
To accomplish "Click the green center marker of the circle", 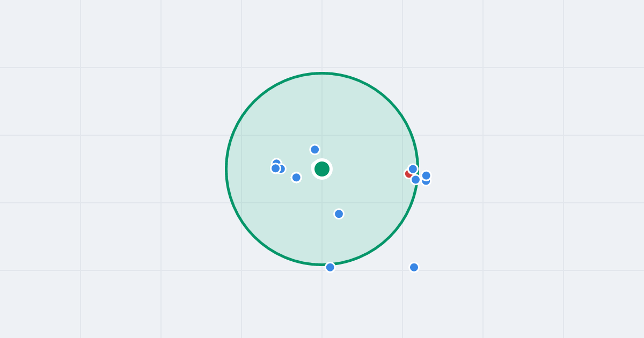I will click(322, 169).
